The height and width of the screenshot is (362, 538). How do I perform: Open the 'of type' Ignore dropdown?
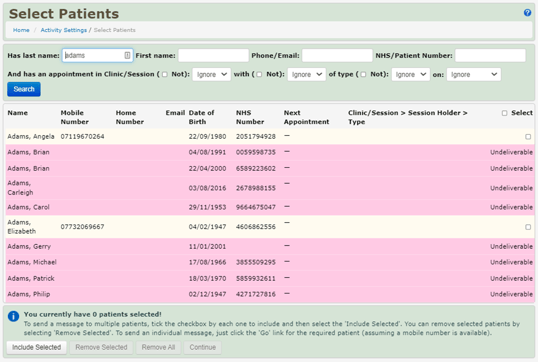[410, 74]
